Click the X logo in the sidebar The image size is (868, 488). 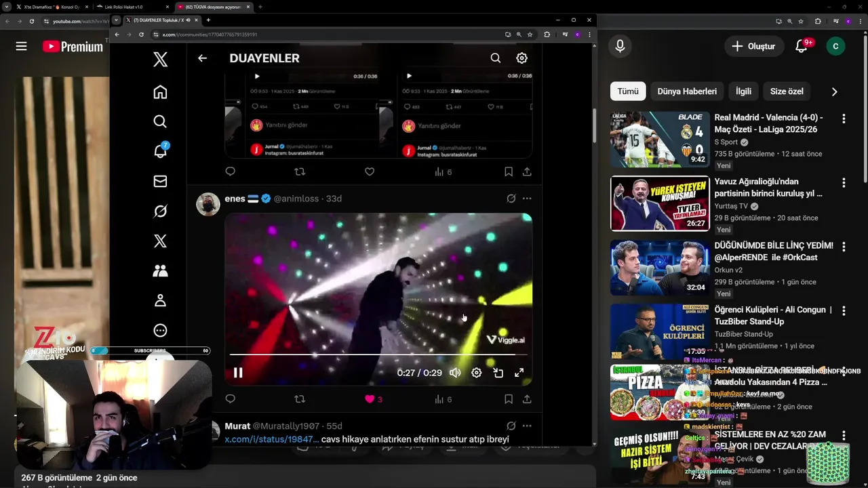pos(160,60)
